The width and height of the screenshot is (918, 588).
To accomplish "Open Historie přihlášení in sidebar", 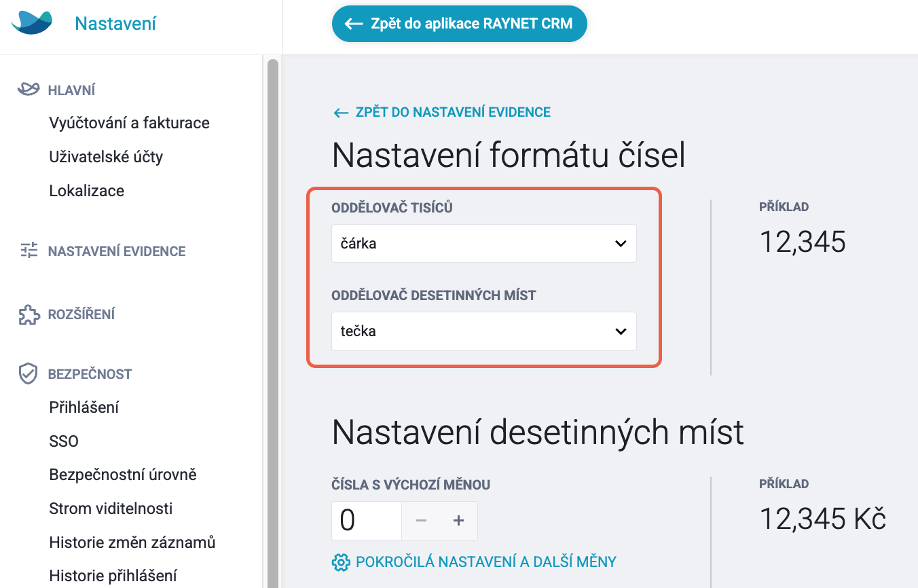I will point(113,576).
